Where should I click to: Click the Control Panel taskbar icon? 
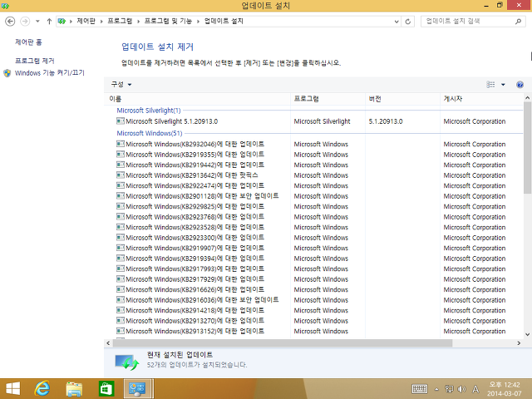point(138,389)
